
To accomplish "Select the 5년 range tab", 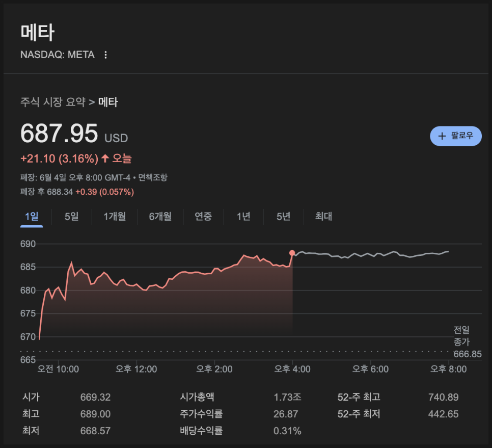I will (x=283, y=216).
